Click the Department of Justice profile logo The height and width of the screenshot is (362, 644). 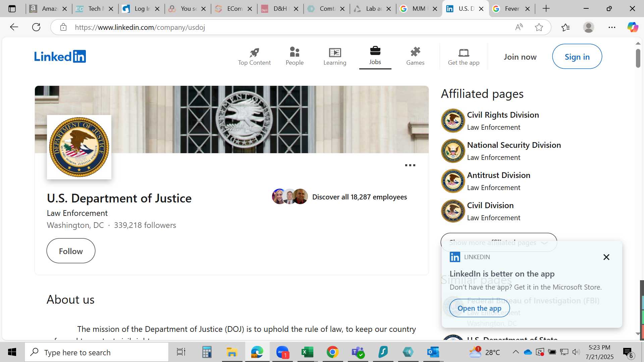click(79, 147)
